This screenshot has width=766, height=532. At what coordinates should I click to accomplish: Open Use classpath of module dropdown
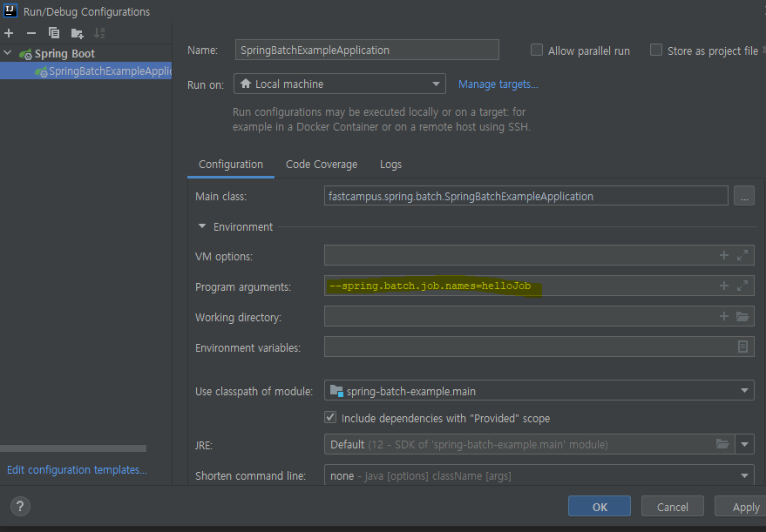coord(539,391)
